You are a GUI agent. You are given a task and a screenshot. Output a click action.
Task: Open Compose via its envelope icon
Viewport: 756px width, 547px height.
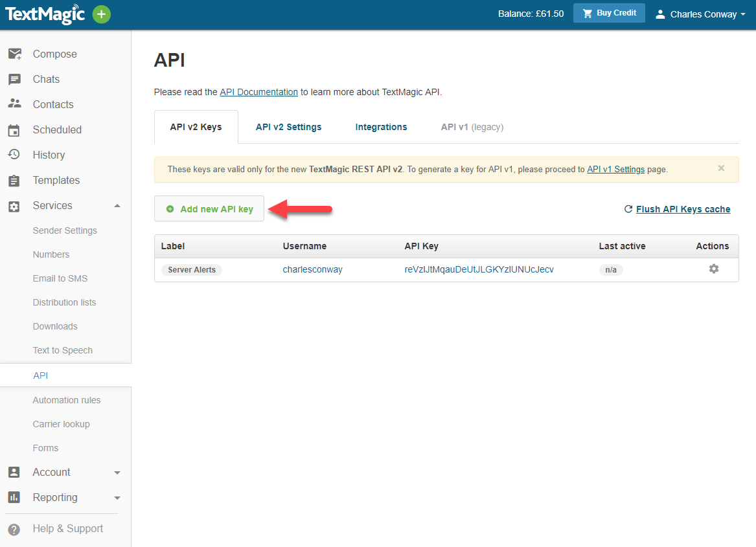click(x=14, y=54)
